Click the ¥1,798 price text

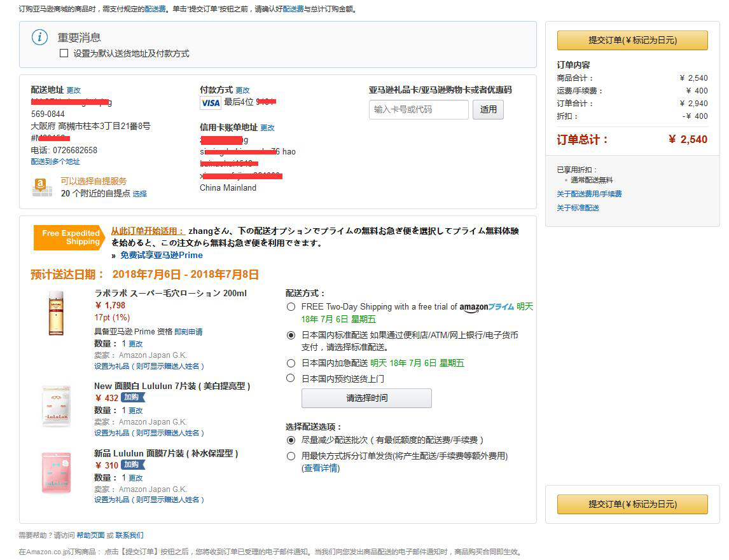110,305
